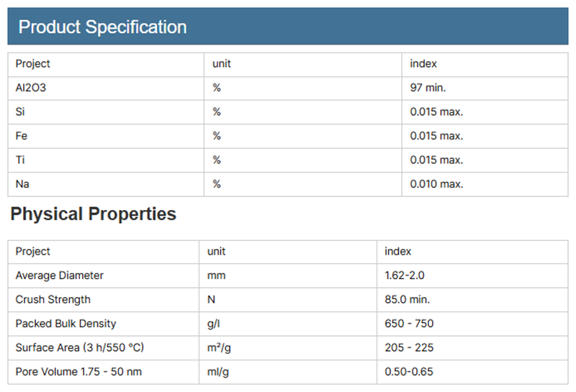Click the 97 min. index value
Screen dimensions: 576x392
[428, 88]
